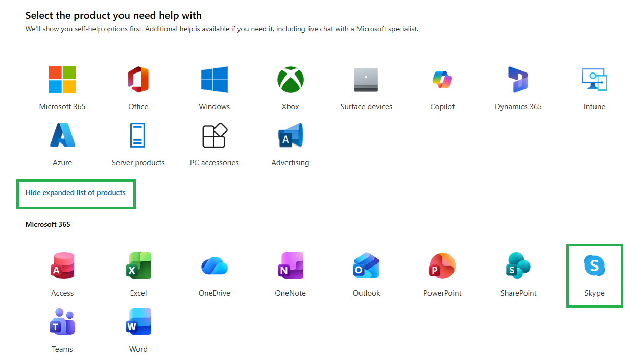Viewport: 644px width, 363px height.
Task: Open the Azure product icon
Action: [x=62, y=135]
